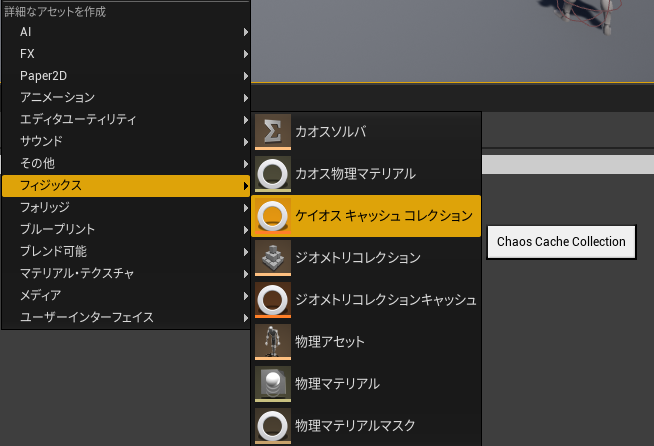Expand the その他 submenu arrow
The image size is (654, 446).
pos(246,164)
